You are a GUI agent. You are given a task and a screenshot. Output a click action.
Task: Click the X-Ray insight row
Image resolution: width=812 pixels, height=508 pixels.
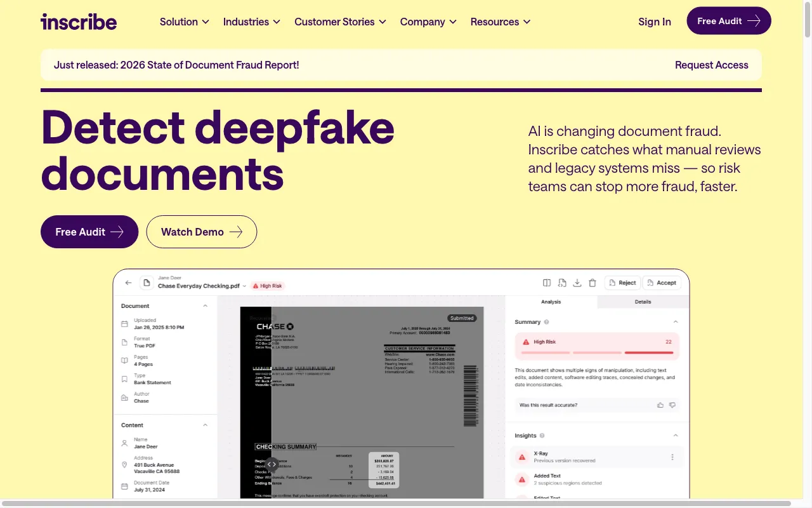(x=597, y=457)
